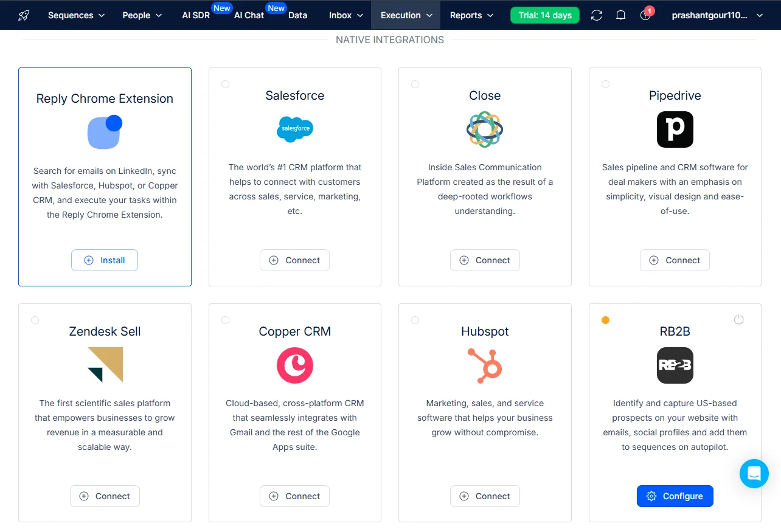The width and height of the screenshot is (781, 532).
Task: Click the RB2B card title
Action: click(675, 331)
